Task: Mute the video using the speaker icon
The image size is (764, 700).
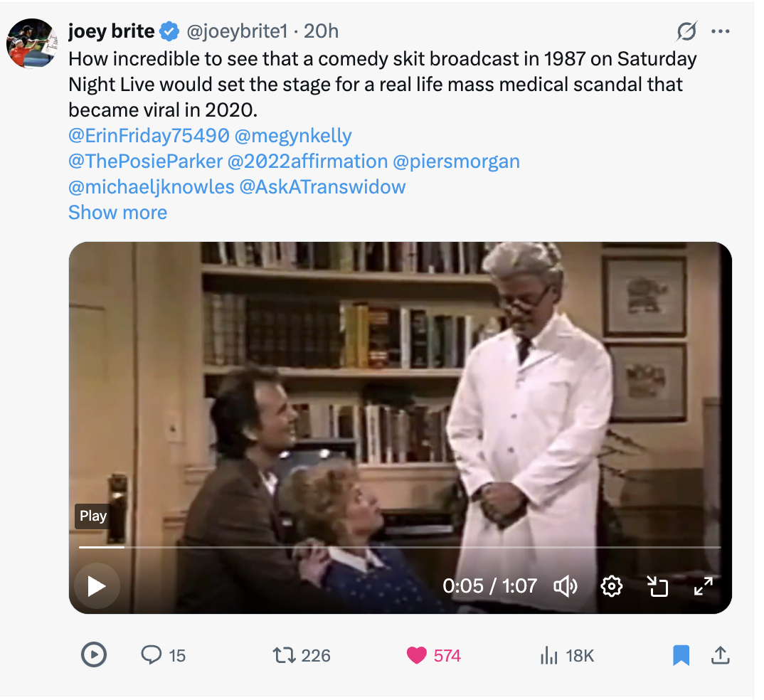Action: [x=566, y=586]
